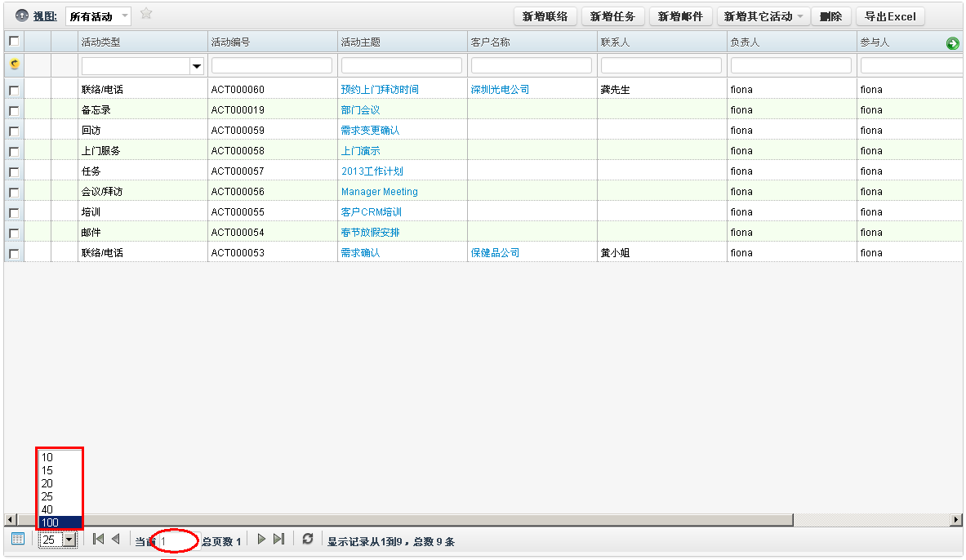Click the green arrow icon in header row

point(952,43)
